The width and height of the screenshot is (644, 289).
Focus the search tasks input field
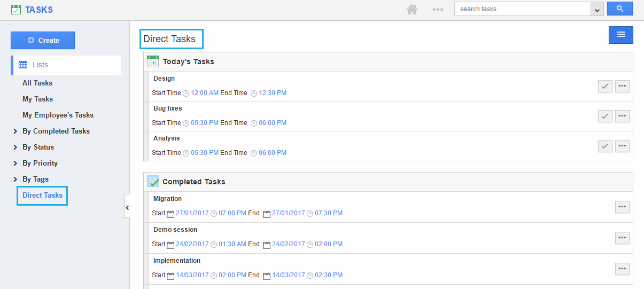(522, 9)
